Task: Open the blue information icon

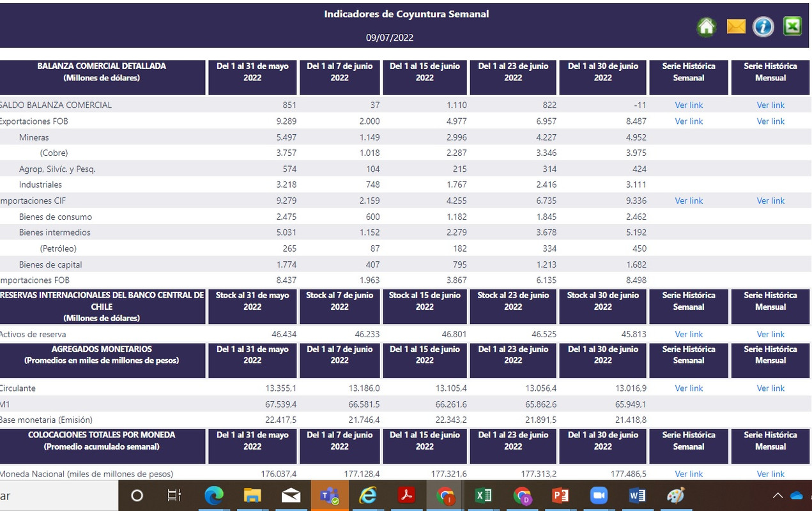Action: pos(763,27)
